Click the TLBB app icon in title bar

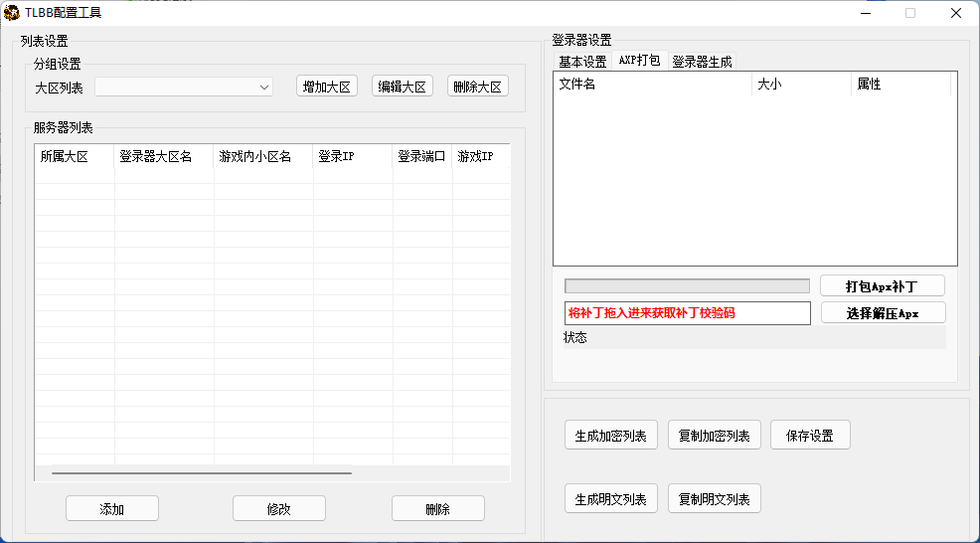pyautogui.click(x=13, y=13)
